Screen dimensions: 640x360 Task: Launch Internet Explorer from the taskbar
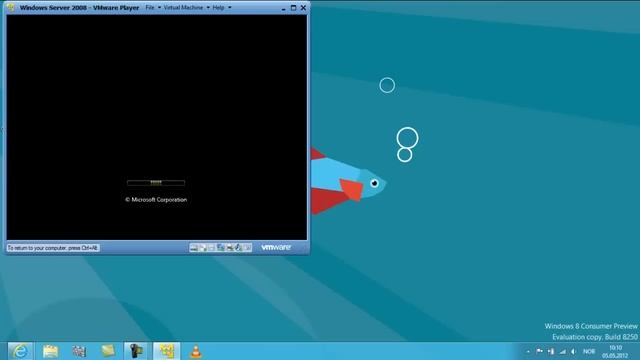pos(20,351)
